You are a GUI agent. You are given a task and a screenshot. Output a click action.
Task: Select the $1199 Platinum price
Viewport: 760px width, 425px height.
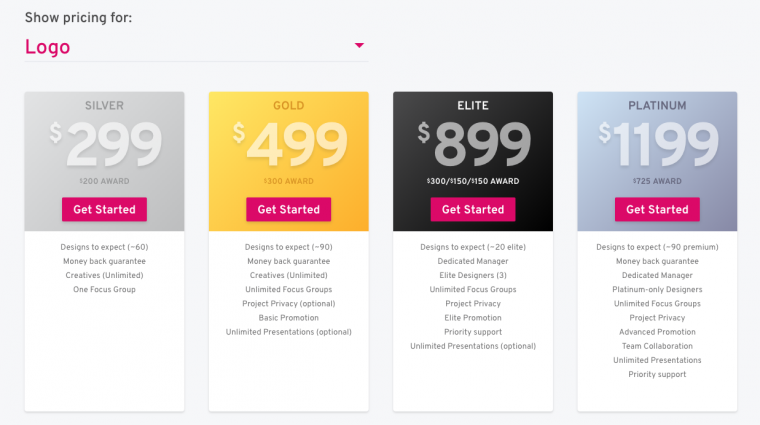point(657,146)
